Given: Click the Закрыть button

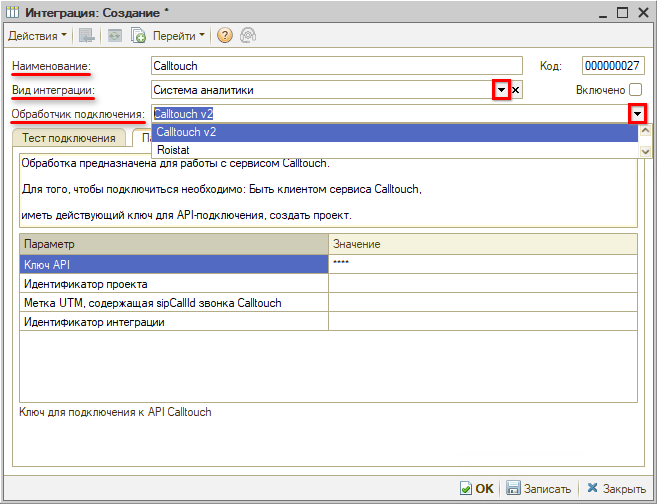Looking at the screenshot, I should (616, 488).
